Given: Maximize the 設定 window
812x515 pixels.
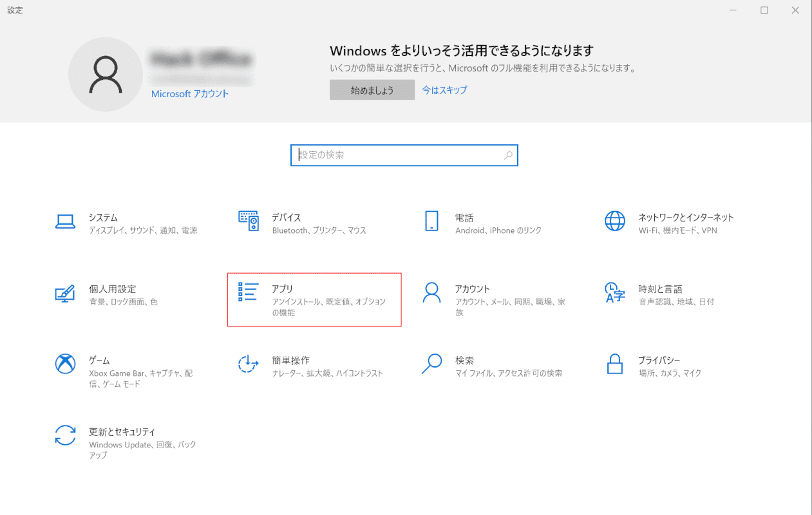Looking at the screenshot, I should 764,10.
